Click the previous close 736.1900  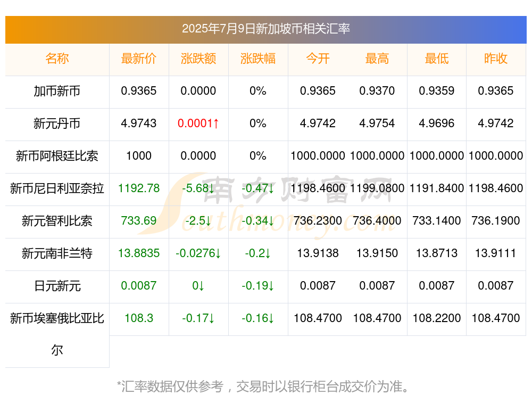click(x=496, y=221)
